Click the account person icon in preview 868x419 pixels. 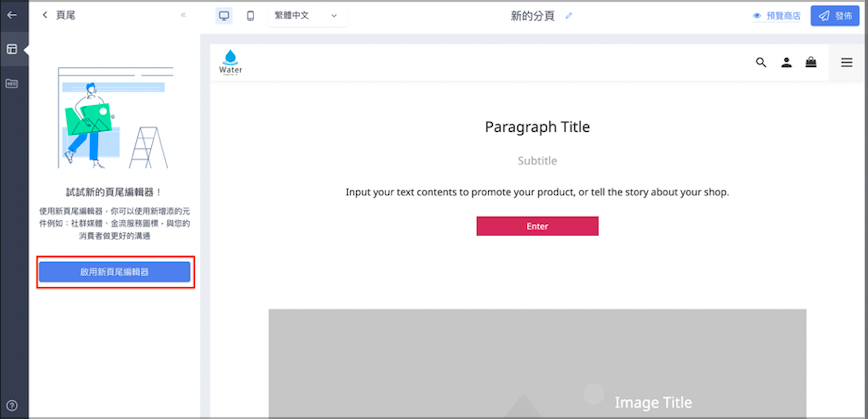[x=786, y=63]
